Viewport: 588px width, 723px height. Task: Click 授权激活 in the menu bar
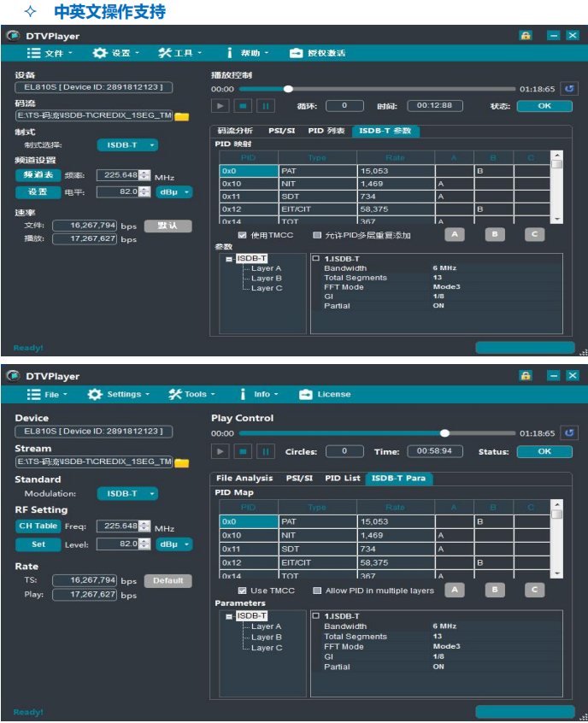(317, 54)
